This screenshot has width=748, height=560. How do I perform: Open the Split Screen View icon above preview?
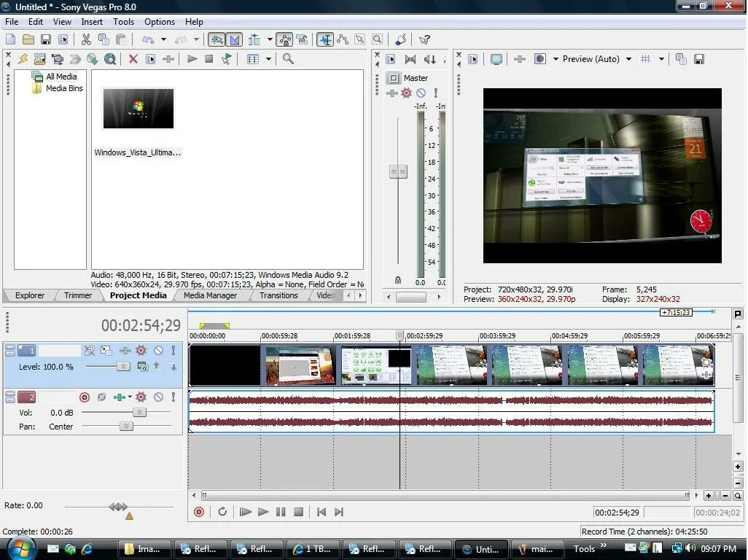[x=539, y=59]
